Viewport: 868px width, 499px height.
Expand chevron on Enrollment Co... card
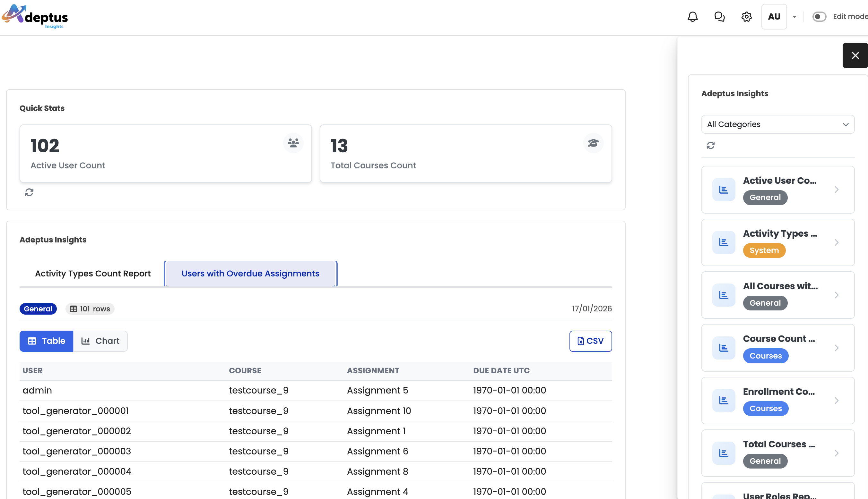836,401
